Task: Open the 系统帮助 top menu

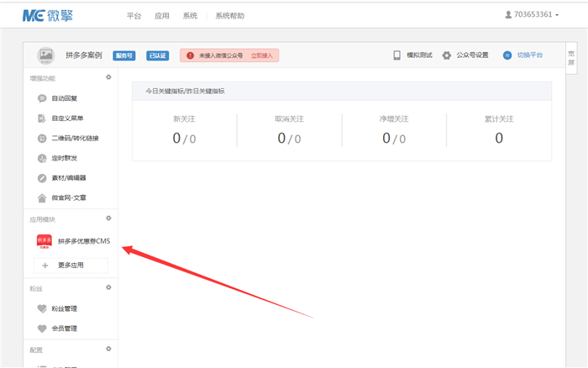Action: pyautogui.click(x=231, y=16)
